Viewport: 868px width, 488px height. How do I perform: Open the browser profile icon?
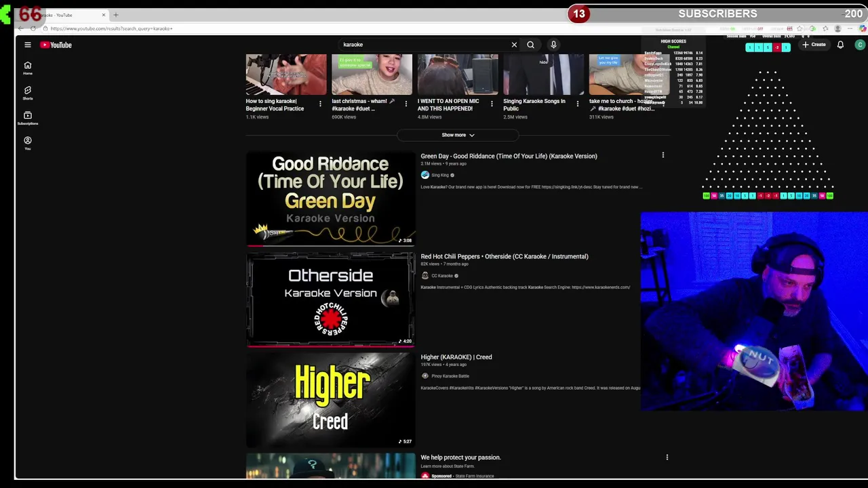click(x=837, y=28)
